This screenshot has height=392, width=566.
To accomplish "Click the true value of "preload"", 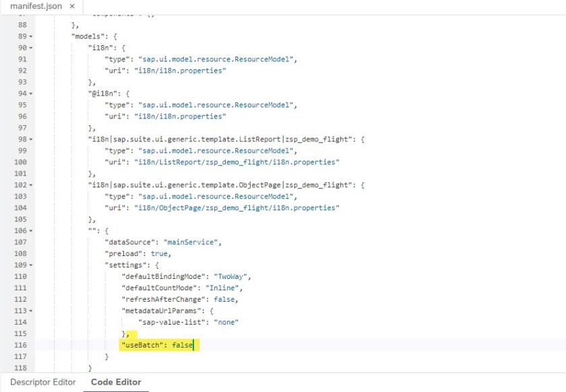I will (x=159, y=254).
